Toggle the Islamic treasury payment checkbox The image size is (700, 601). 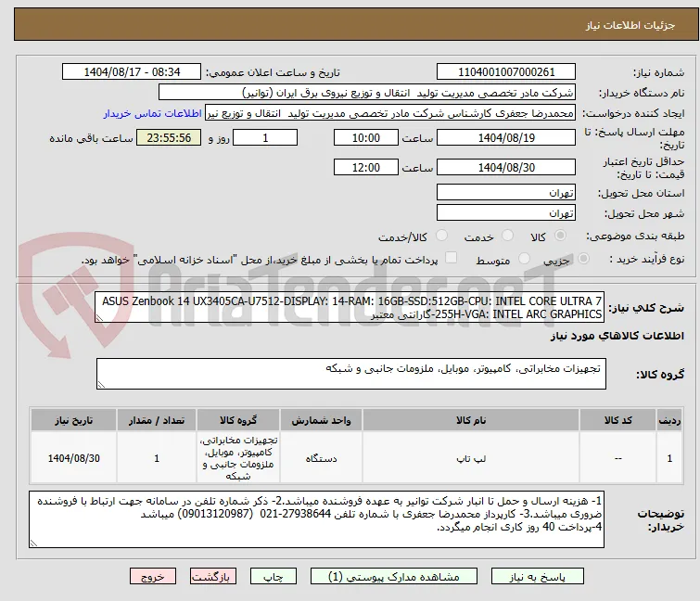click(452, 258)
